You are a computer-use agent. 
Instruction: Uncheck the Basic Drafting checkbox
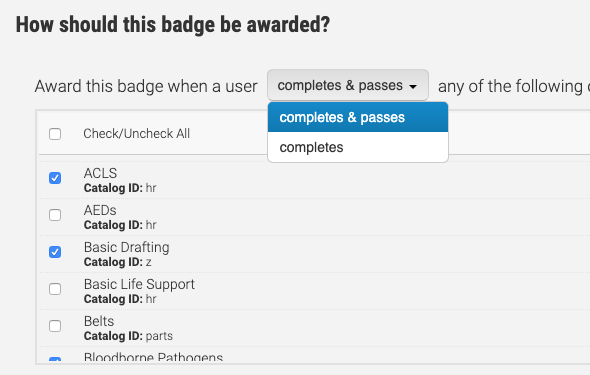tap(55, 252)
